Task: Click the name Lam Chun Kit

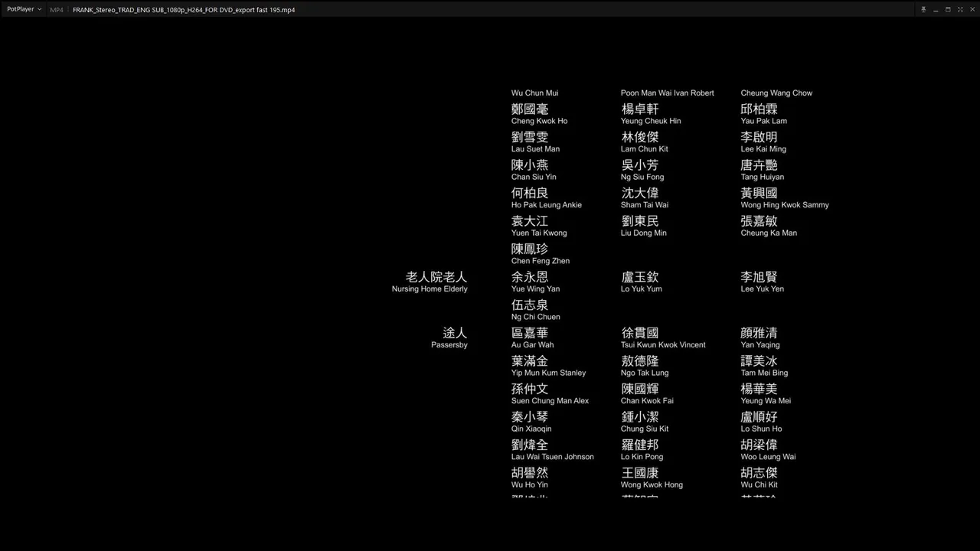Action: coord(645,149)
